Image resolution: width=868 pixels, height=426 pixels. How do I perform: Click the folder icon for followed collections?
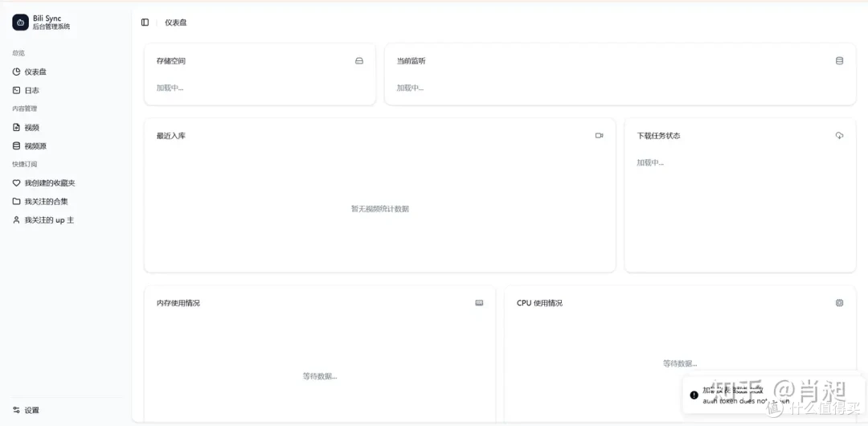pos(17,202)
